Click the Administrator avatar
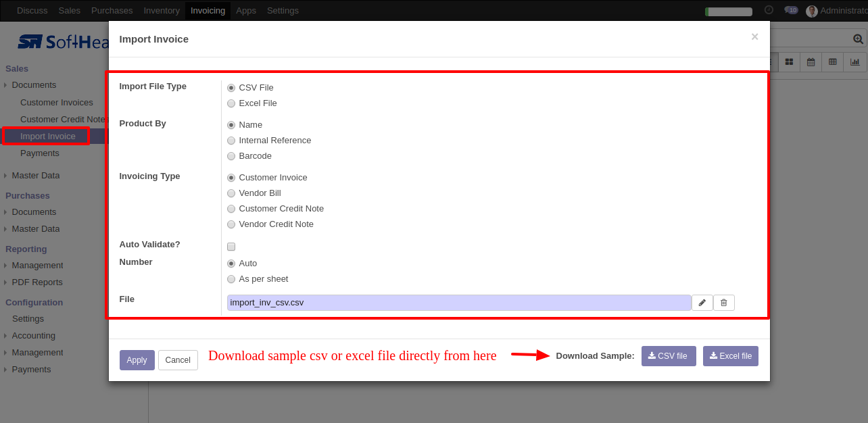Viewport: 868px width, 423px height. (x=812, y=11)
